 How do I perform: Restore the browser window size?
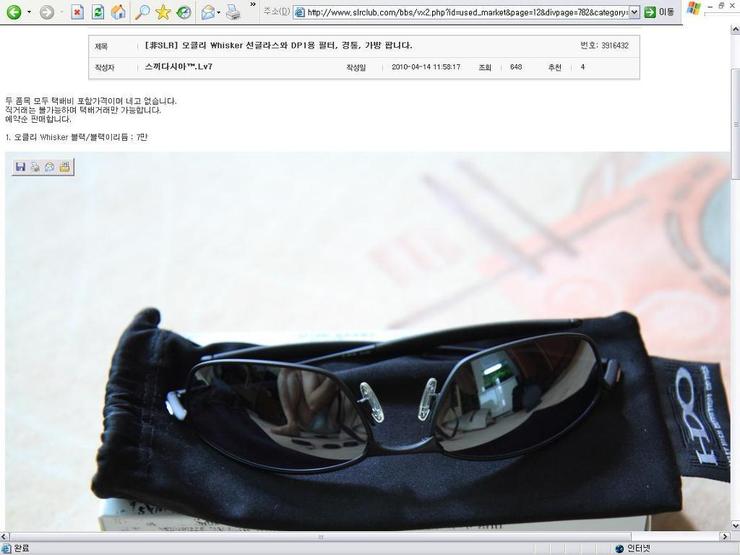721,6
